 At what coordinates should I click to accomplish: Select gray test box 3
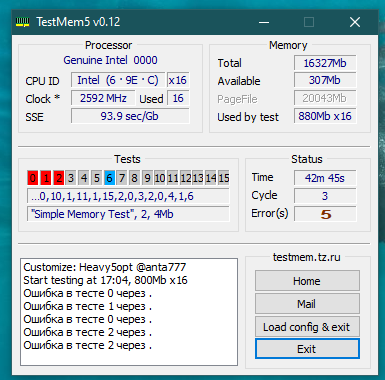[x=71, y=178]
